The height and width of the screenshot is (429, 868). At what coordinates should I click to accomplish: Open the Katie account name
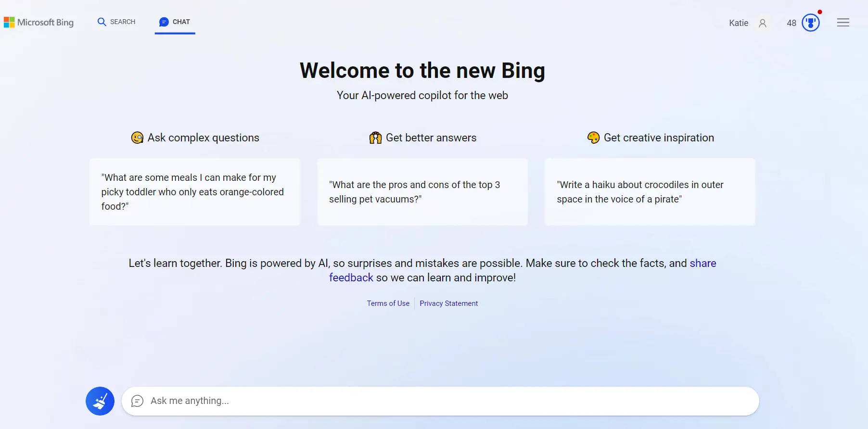739,23
